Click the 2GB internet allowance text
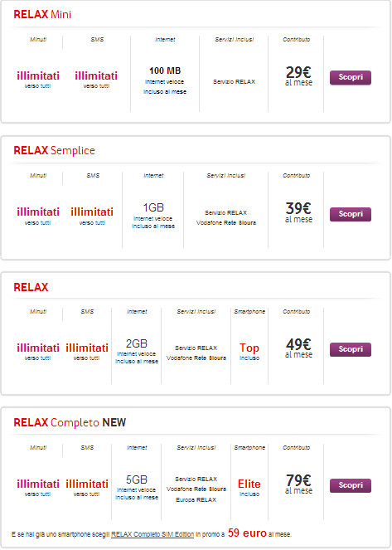 pyautogui.click(x=137, y=343)
